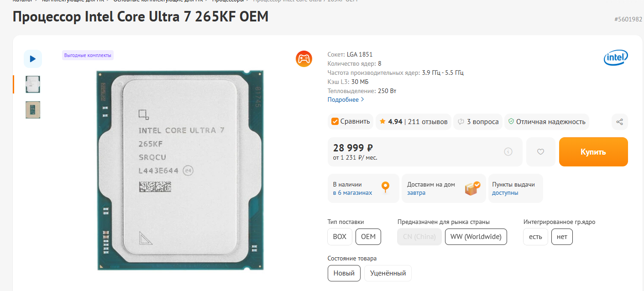This screenshot has width=644, height=291.
Task: Open в 6 магазинах stores link
Action: tap(352, 192)
